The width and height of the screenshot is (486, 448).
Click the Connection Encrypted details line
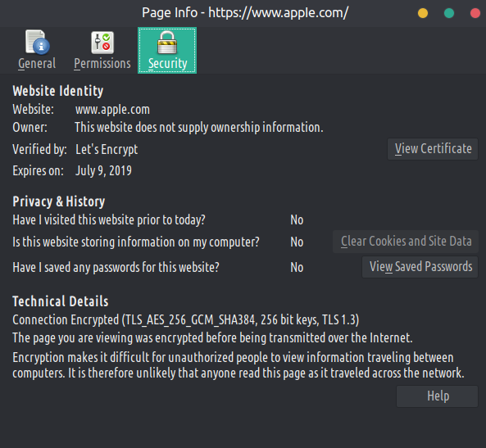[x=186, y=319]
